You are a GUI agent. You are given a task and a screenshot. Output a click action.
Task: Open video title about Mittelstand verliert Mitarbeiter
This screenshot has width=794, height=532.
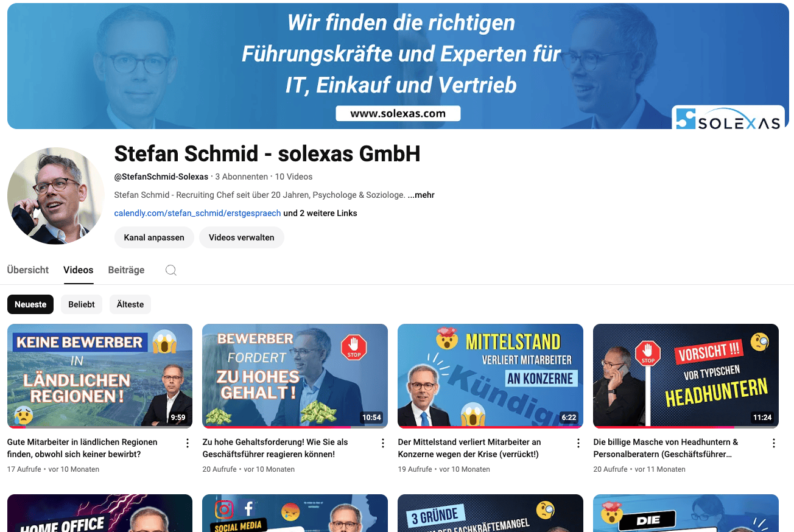[469, 448]
